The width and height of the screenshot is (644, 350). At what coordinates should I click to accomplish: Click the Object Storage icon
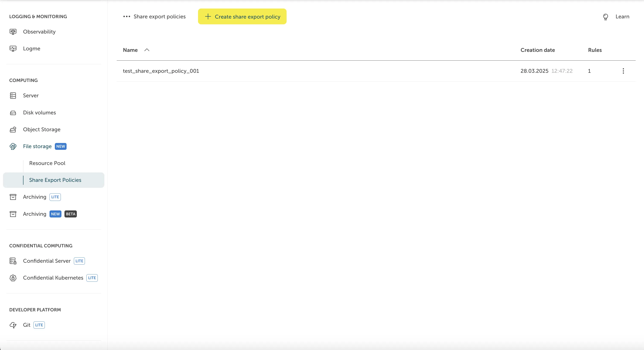click(13, 130)
